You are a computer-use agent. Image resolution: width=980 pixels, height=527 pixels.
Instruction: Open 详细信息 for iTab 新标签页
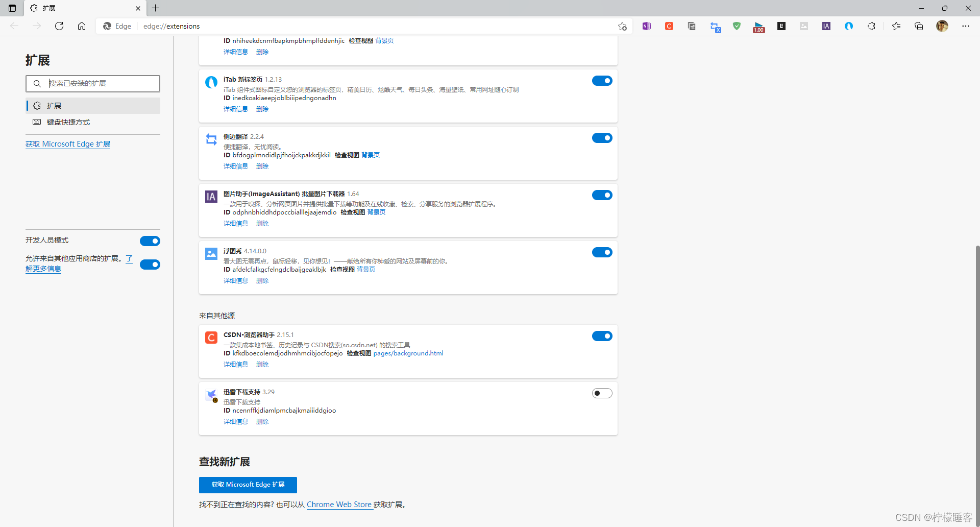click(x=236, y=109)
